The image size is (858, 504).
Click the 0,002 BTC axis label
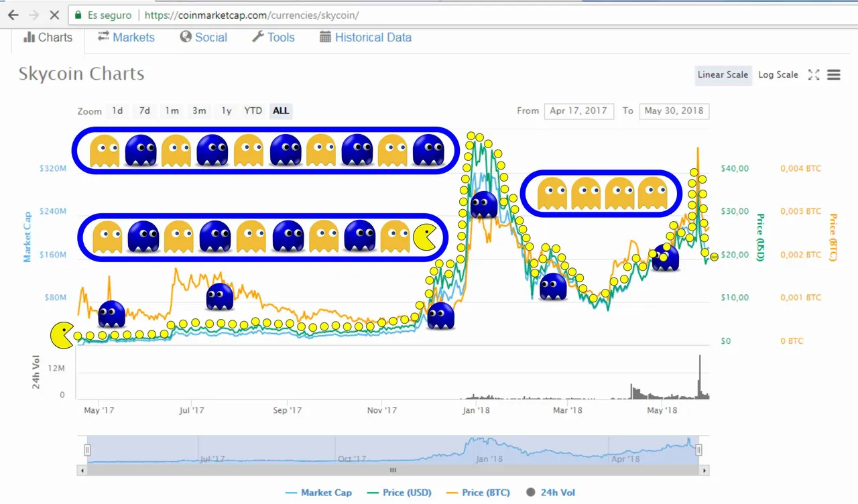(x=800, y=255)
